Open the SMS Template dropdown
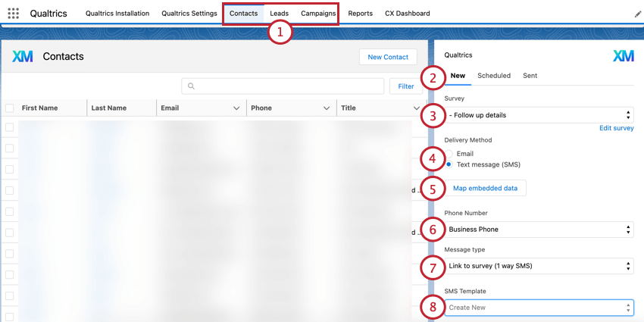Image resolution: width=644 pixels, height=322 pixels. pyautogui.click(x=539, y=308)
